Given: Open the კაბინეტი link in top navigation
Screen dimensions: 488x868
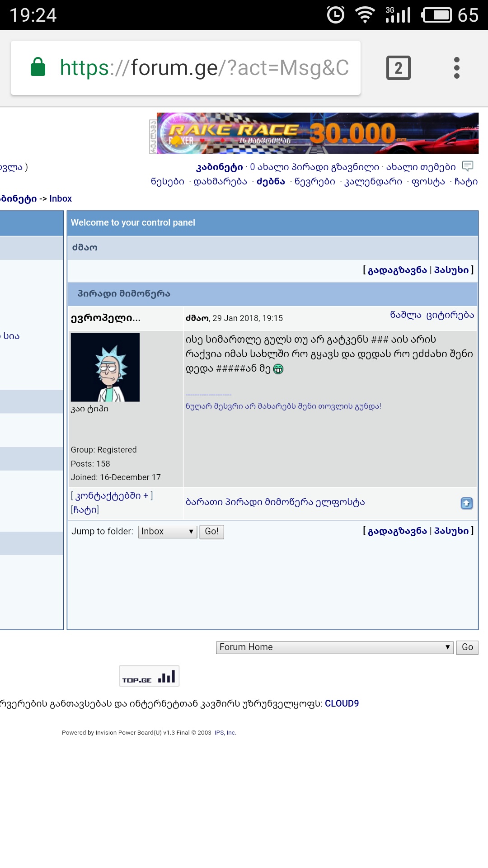Looking at the screenshot, I should click(x=219, y=167).
